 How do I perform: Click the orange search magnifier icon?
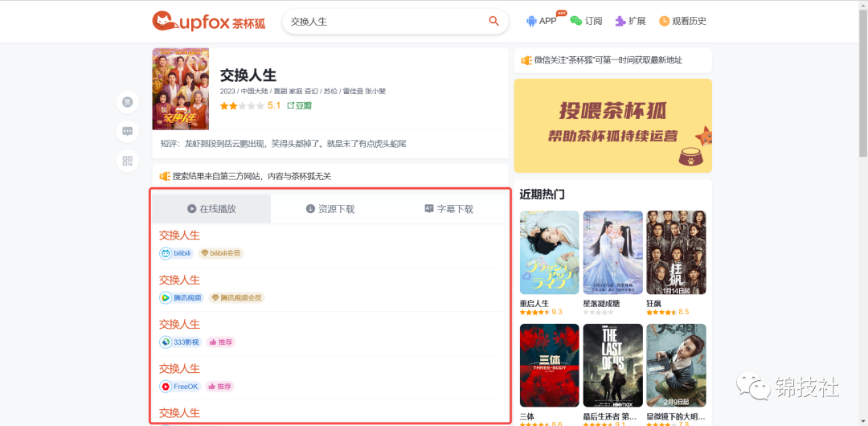point(493,21)
